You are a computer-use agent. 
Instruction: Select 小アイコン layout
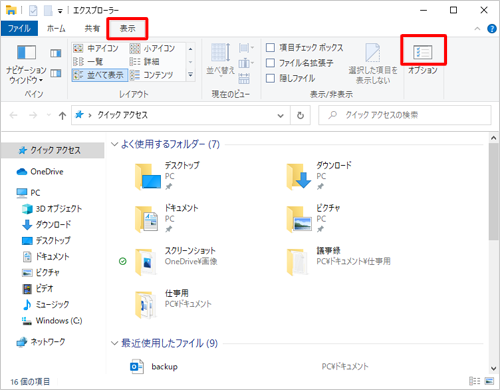pyautogui.click(x=153, y=49)
